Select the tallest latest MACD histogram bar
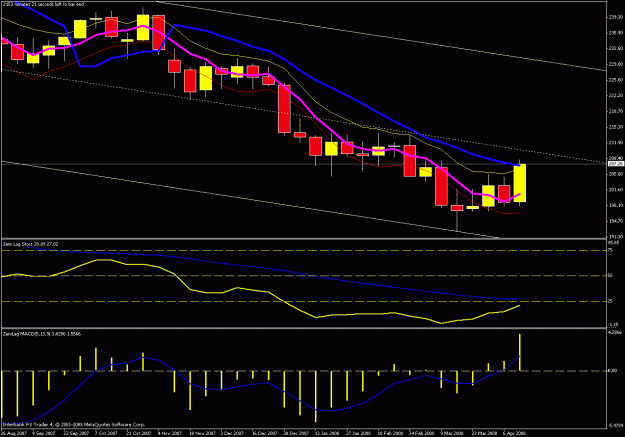Viewport: 625px width, 437px height. [x=520, y=352]
